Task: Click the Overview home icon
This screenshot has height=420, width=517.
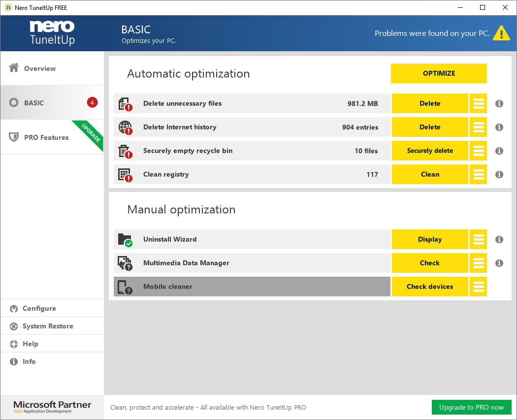Action: [14, 67]
